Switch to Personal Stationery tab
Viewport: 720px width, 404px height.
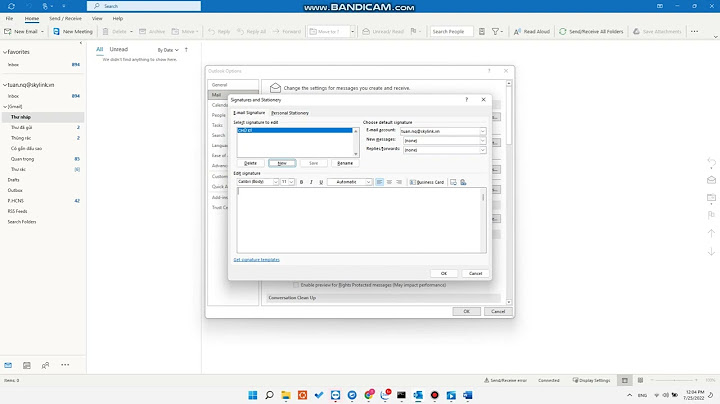point(290,113)
